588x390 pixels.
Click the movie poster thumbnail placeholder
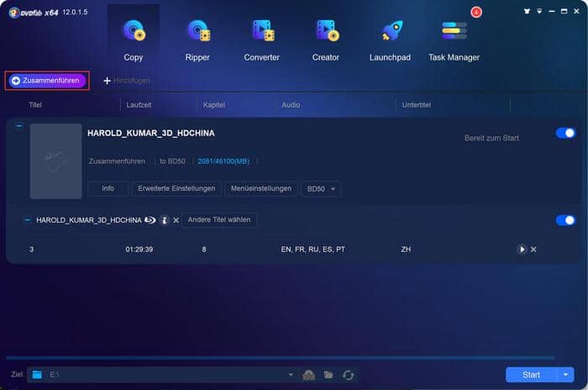(x=56, y=161)
